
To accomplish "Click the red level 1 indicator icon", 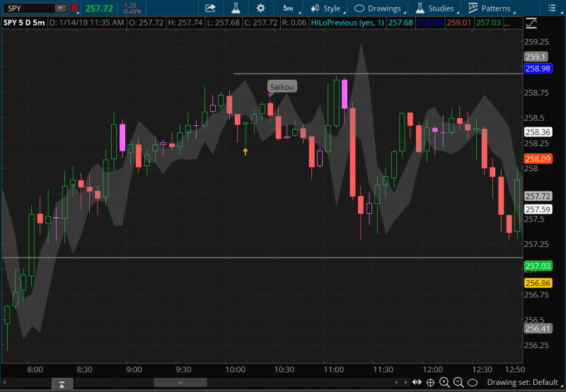I will [x=74, y=8].
